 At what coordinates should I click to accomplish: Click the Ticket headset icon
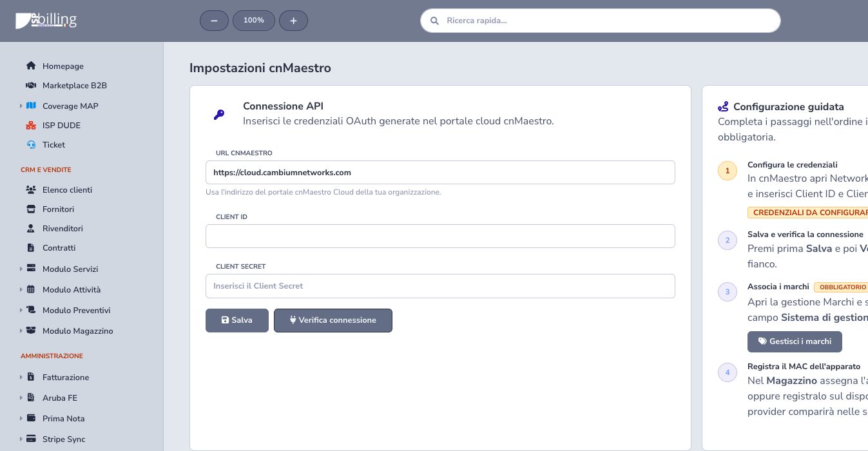[31, 144]
